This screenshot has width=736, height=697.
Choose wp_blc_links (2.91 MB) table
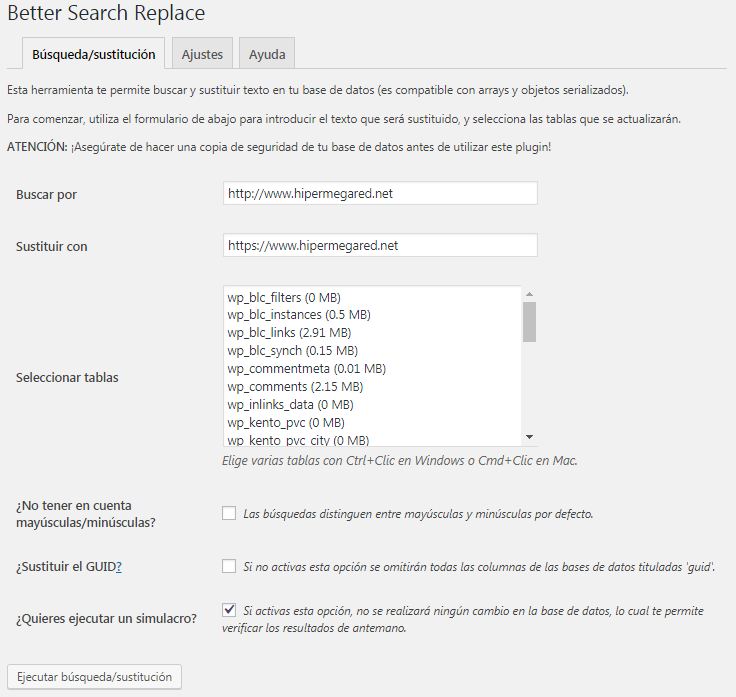289,333
